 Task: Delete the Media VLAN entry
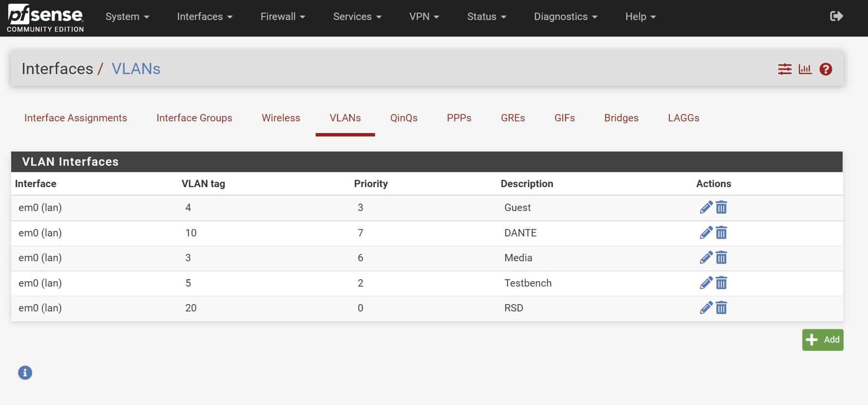(x=721, y=258)
